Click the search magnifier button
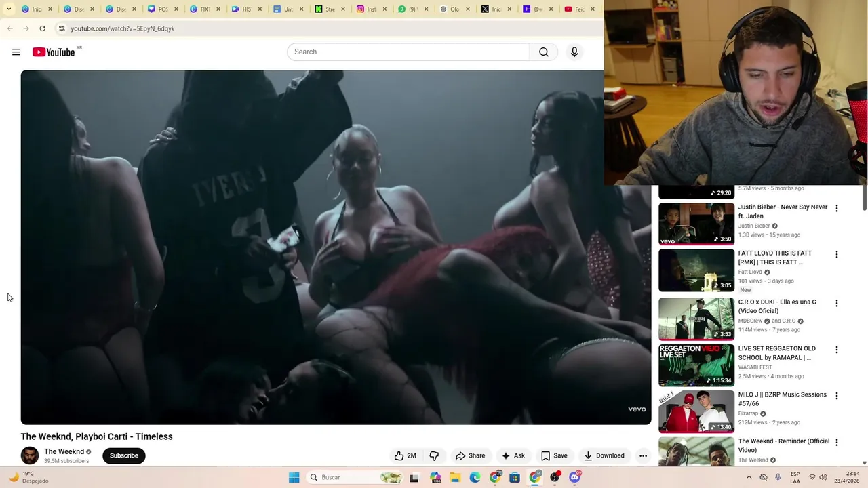The width and height of the screenshot is (868, 488). pyautogui.click(x=544, y=52)
